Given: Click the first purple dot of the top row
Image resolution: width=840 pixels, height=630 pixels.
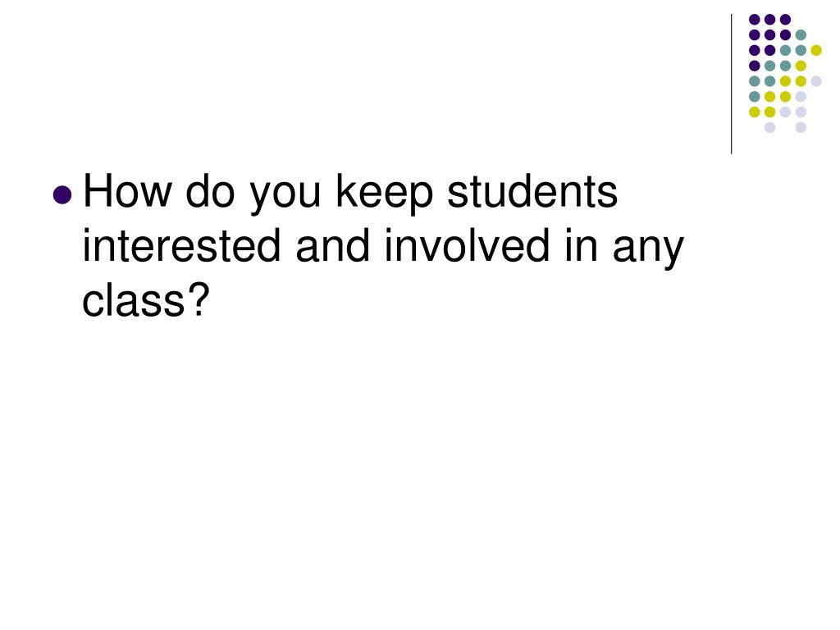Looking at the screenshot, I should pos(755,20).
